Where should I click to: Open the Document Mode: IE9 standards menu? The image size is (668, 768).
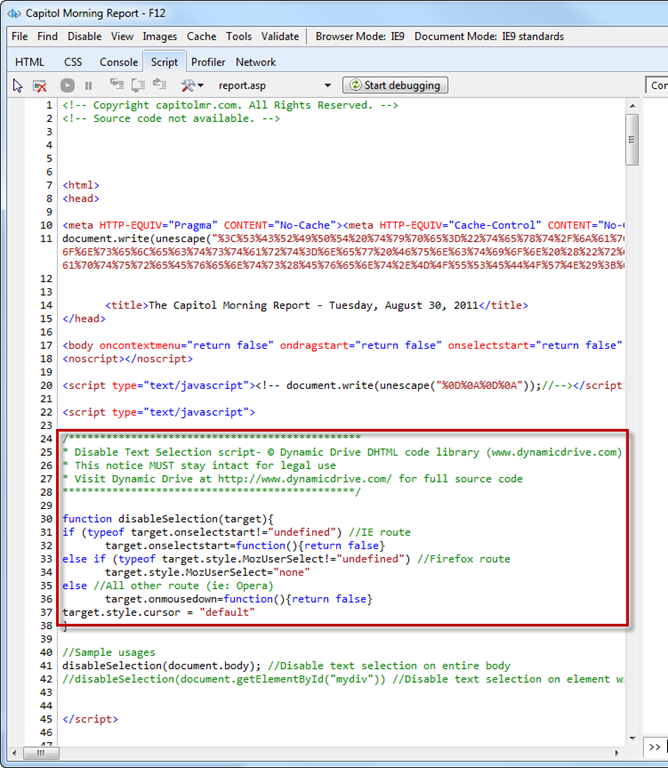point(489,37)
